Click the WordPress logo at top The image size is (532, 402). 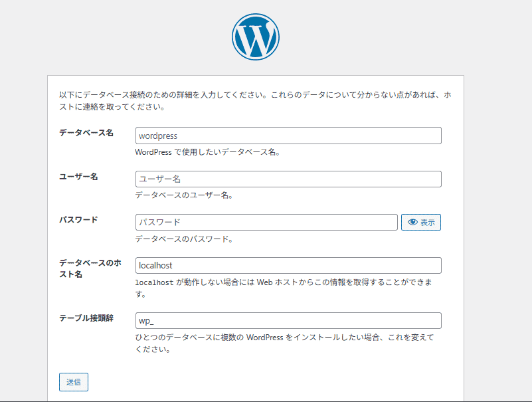(x=256, y=36)
